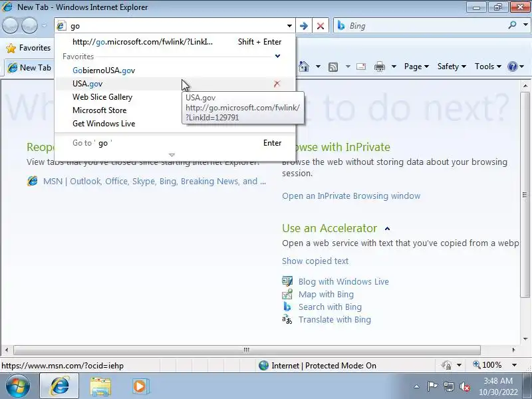Click the Map with Bing icon
Screen dimensions: 532x399
pos(287,294)
